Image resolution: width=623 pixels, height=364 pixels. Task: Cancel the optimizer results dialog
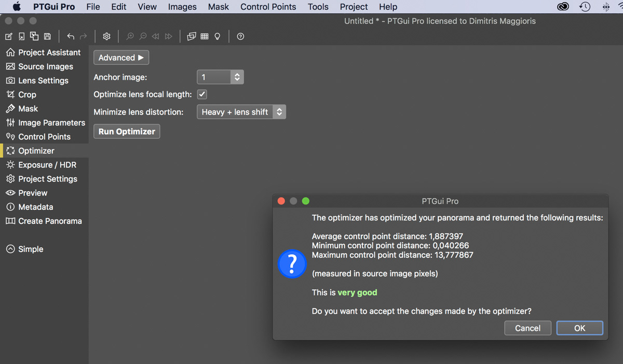[x=527, y=328]
